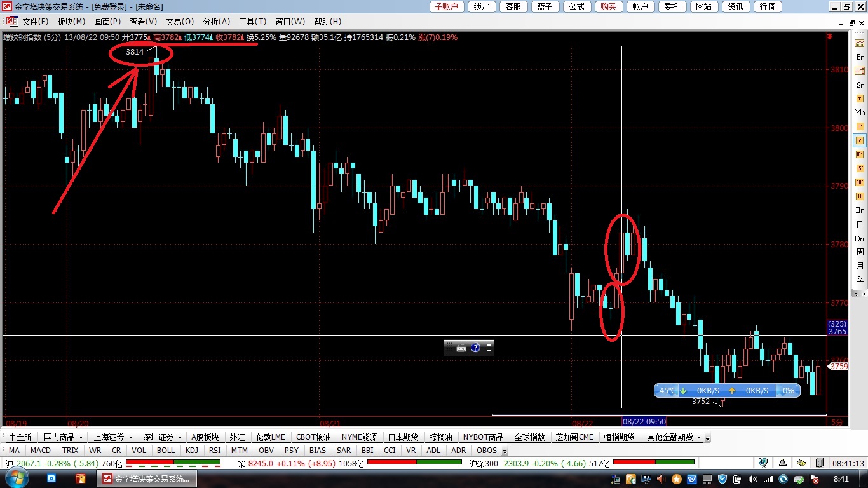Screen dimensions: 868x488
Task: Click the 日 daily period icon
Action: click(860, 224)
